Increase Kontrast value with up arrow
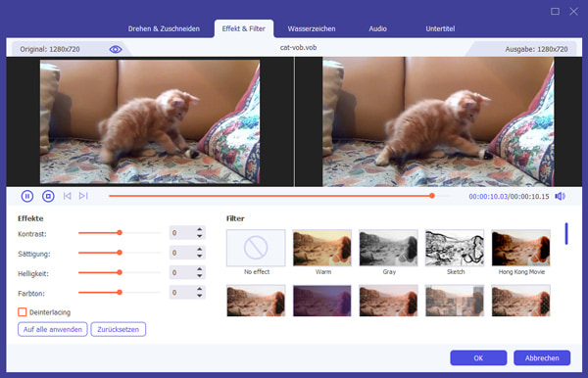 point(200,229)
